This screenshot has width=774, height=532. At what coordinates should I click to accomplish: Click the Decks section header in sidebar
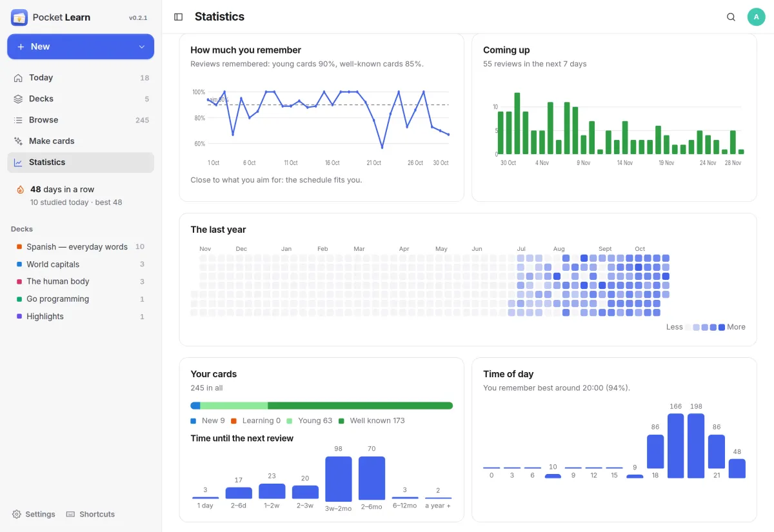coord(22,229)
